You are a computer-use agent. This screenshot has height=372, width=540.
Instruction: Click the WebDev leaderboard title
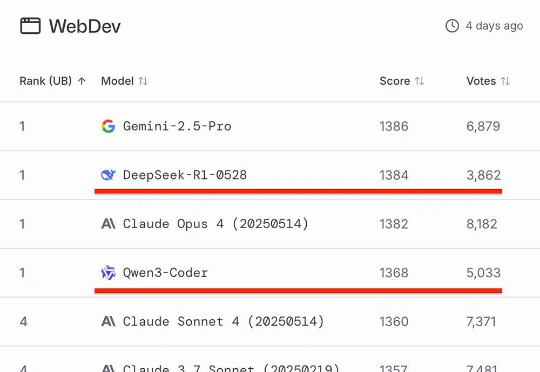pyautogui.click(x=85, y=26)
